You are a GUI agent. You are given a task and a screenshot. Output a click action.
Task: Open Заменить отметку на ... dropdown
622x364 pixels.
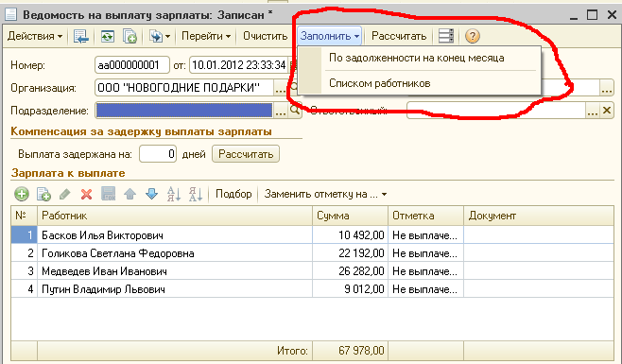click(x=325, y=194)
